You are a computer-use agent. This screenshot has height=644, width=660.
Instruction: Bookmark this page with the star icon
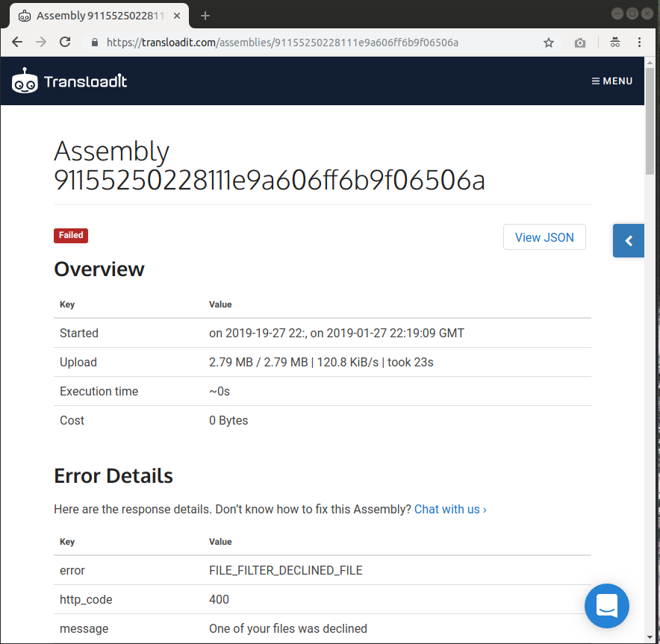click(x=549, y=43)
